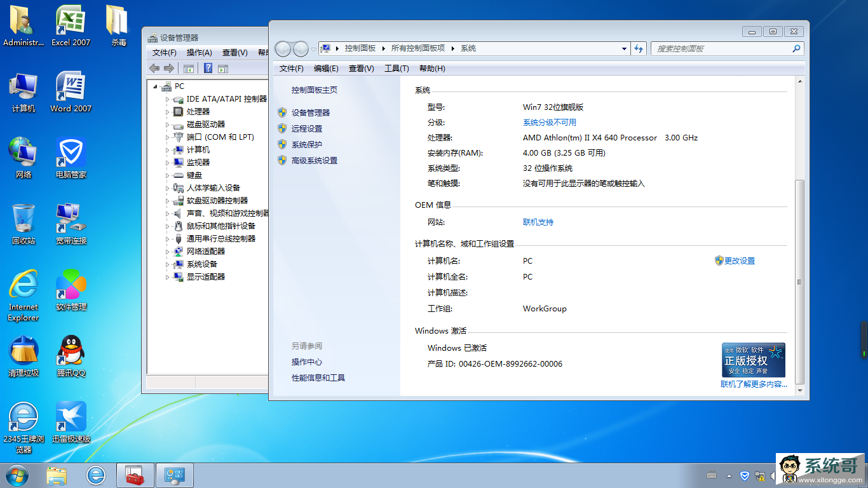Screen dimensions: 868x488
Task: Open Excel 2007 desktop shortcut
Action: (71, 26)
